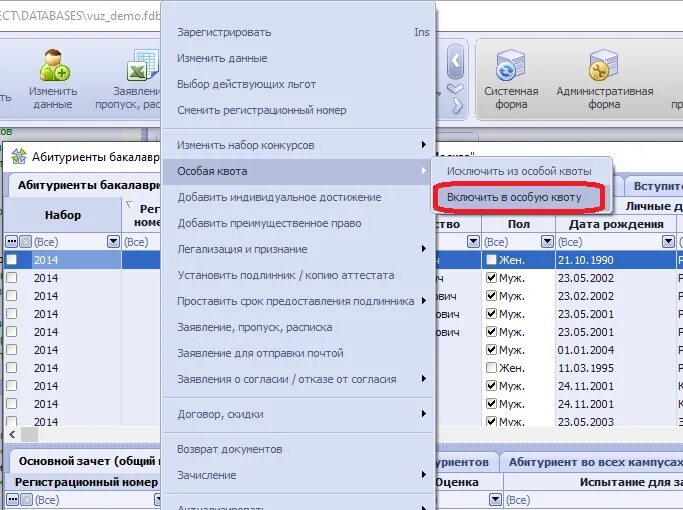683x510 pixels.
Task: Sort by the Дата рождения column header
Action: 616,224
